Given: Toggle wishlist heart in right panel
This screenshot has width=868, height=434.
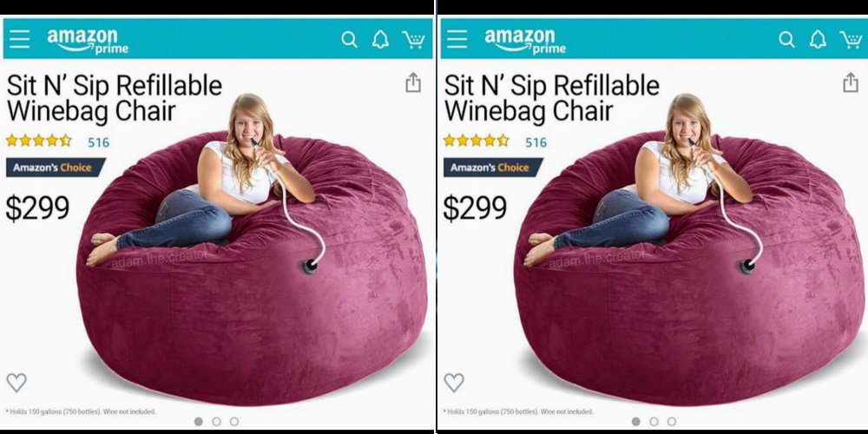Looking at the screenshot, I should click(454, 383).
